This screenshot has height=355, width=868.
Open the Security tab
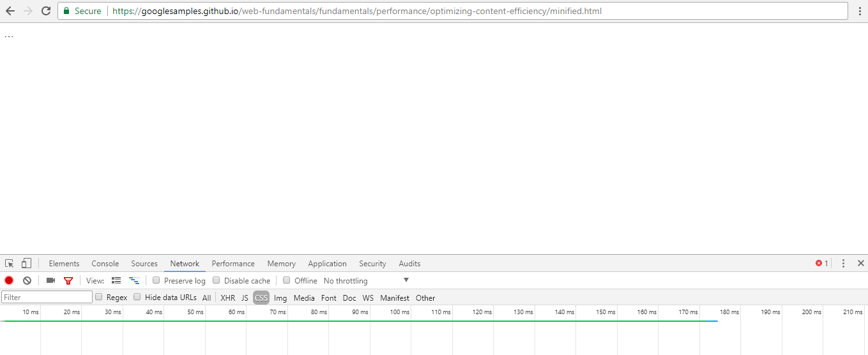(x=372, y=263)
